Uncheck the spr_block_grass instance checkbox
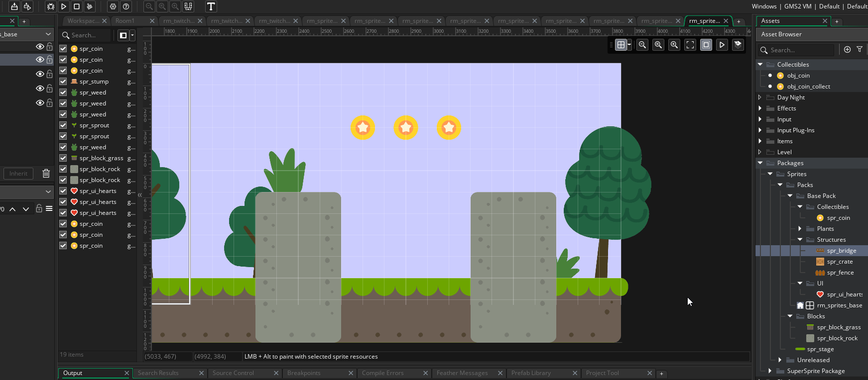Screen dimensions: 868x380 pyautogui.click(x=63, y=158)
